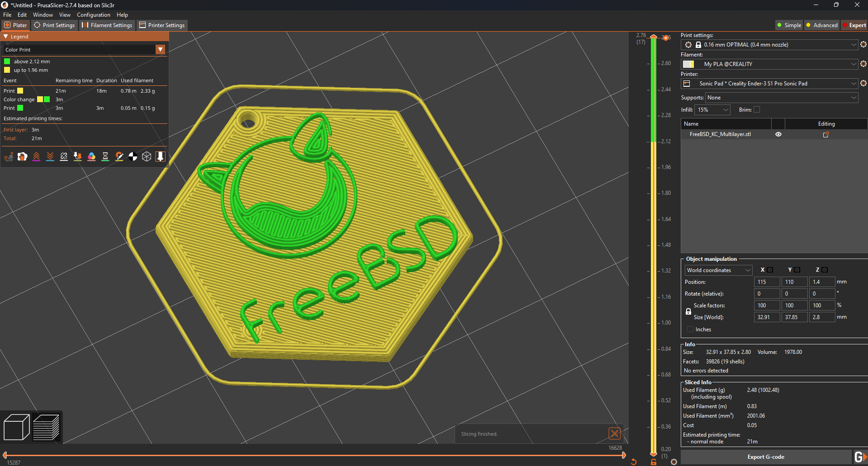Screen dimensions: 868x466
Task: Open the Help menu
Action: pos(122,15)
